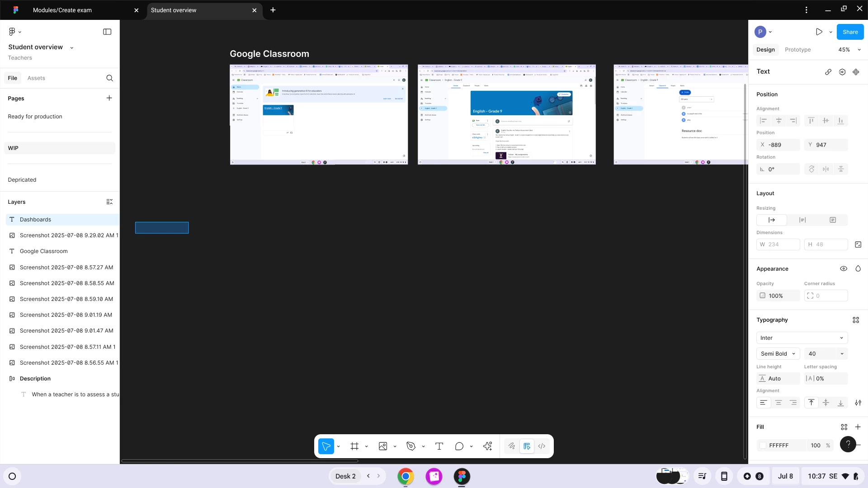Expand Move tool options chevron
This screenshot has height=488, width=868.
click(338, 446)
